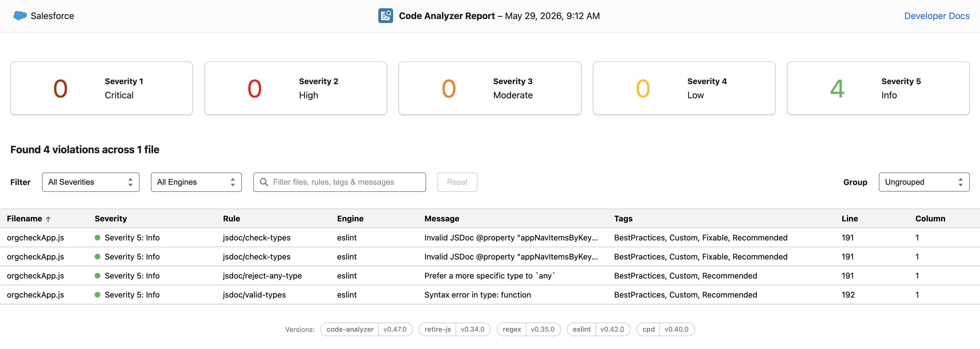The image size is (980, 349).
Task: Sort by the Message column header
Action: click(x=442, y=219)
